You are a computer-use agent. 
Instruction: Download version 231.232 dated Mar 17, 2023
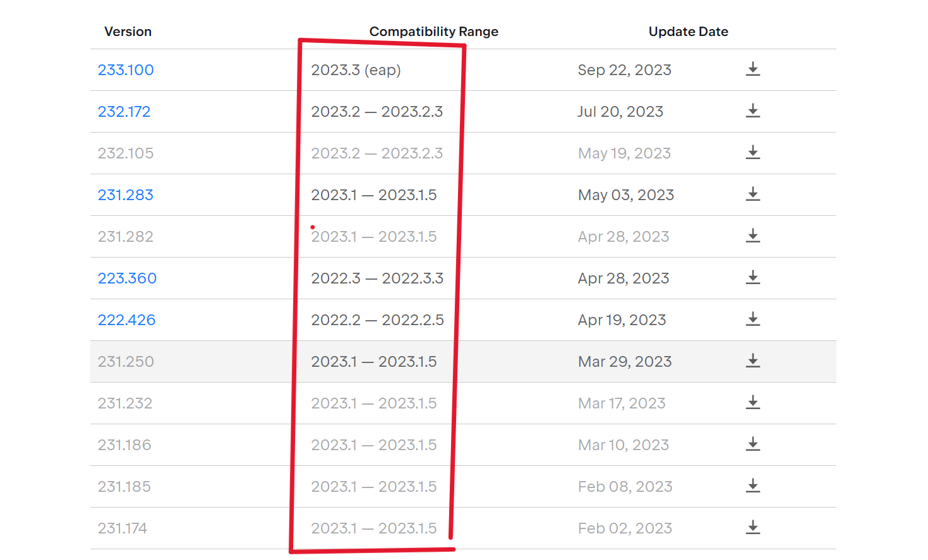[752, 403]
